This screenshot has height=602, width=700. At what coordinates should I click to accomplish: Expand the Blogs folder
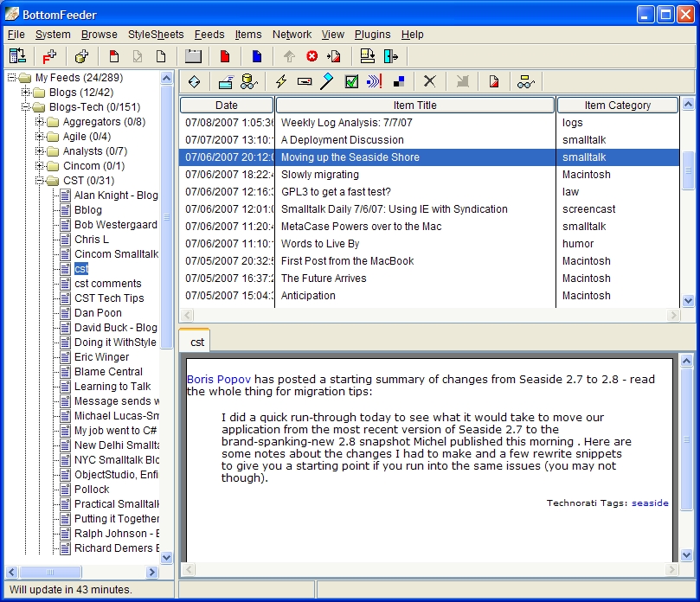pos(26,93)
